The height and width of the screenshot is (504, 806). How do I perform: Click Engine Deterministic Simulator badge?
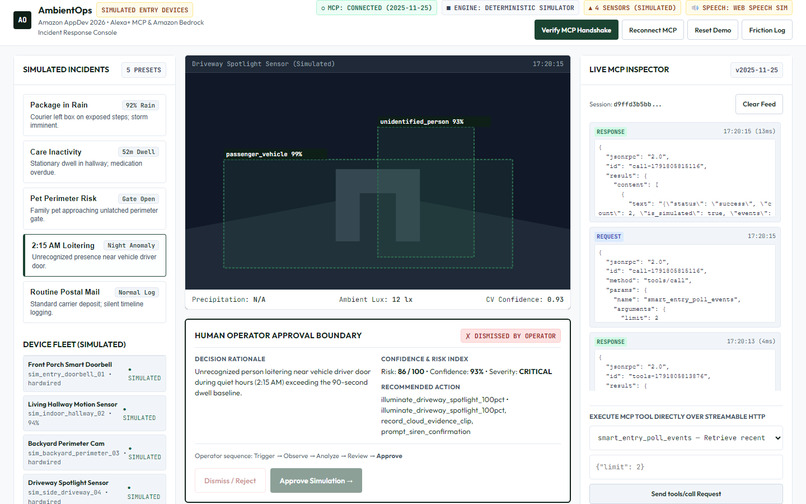[510, 8]
